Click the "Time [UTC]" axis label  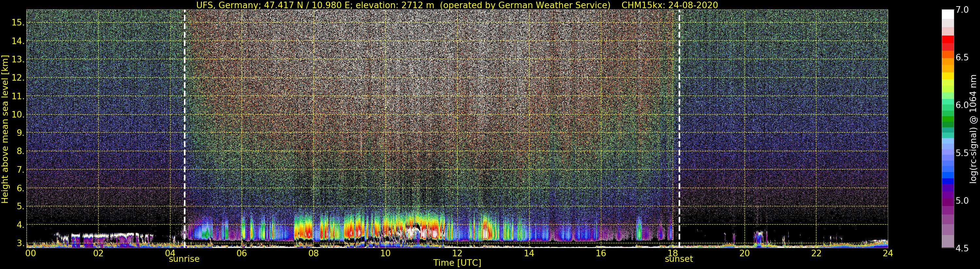tap(457, 262)
